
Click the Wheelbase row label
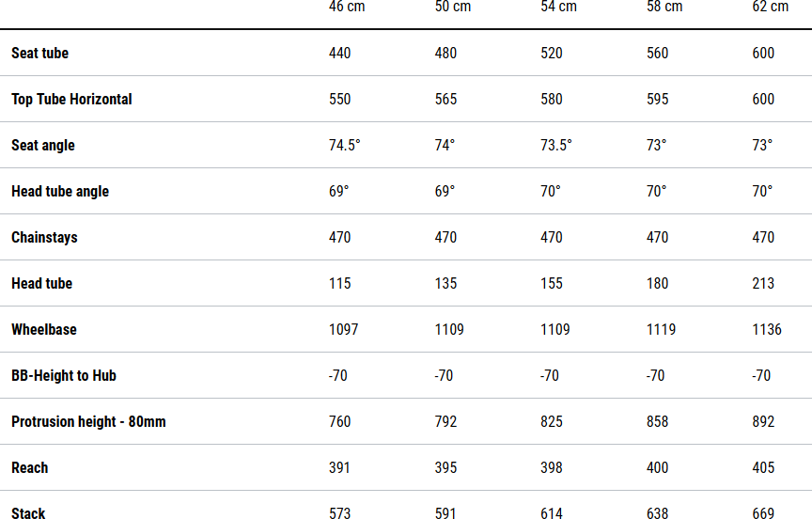tap(44, 329)
